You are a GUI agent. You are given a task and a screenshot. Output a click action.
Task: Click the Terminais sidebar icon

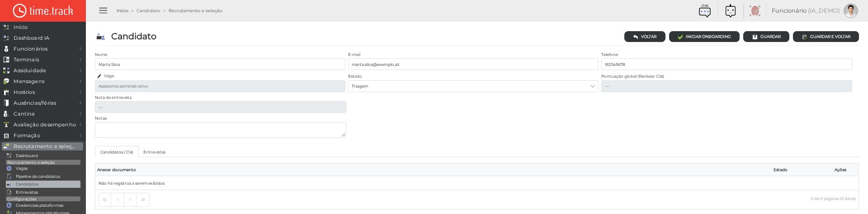point(6,60)
